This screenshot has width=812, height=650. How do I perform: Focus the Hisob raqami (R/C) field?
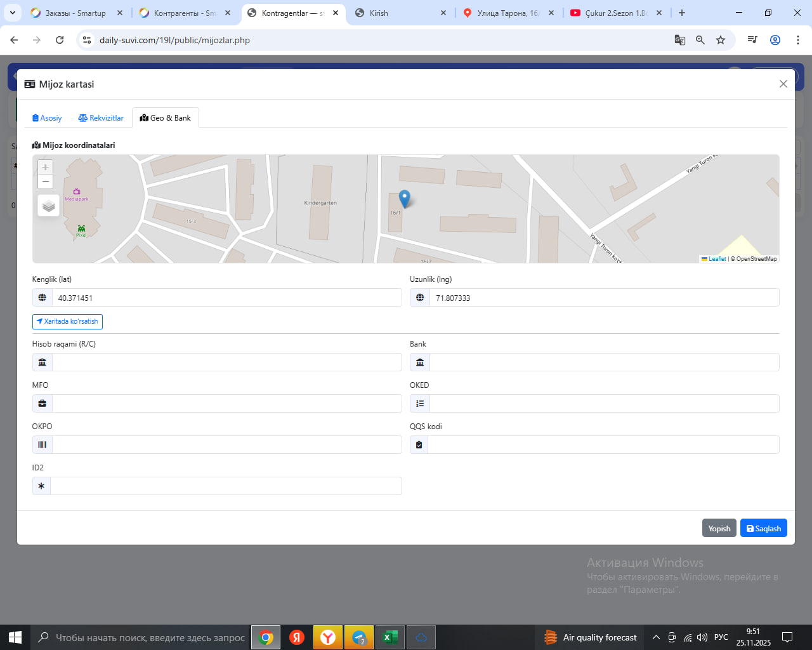coord(226,362)
